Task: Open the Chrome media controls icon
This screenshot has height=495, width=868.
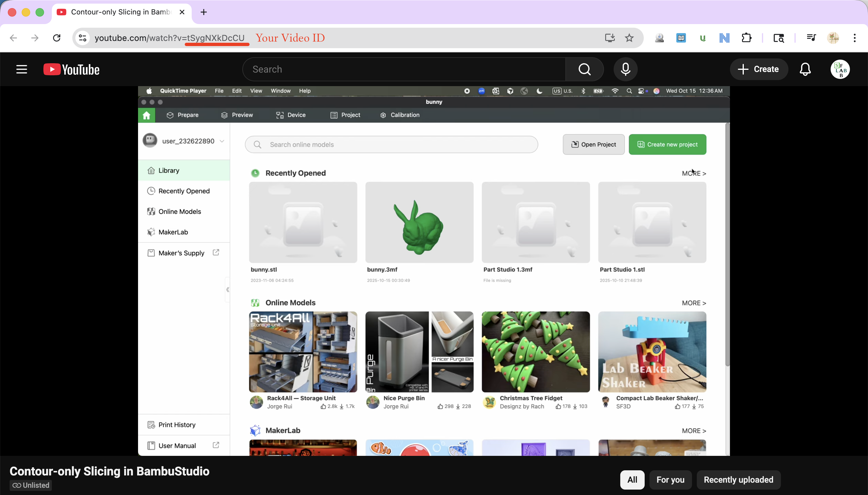Action: tap(811, 38)
